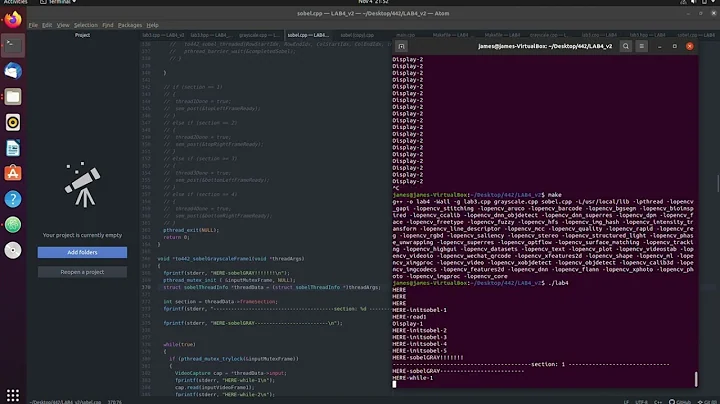This screenshot has width=720, height=404.
Task: Click the cursor position 370:76 in status bar
Action: pos(114,402)
